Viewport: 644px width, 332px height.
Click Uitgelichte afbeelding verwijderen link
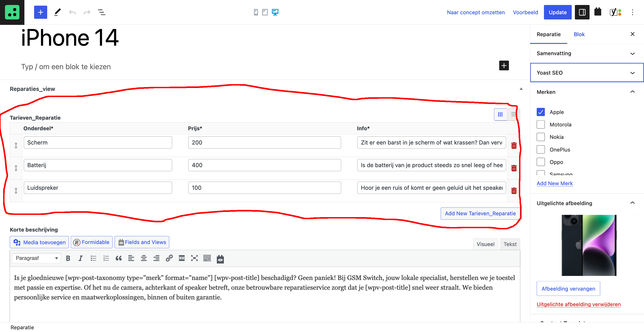(x=578, y=304)
